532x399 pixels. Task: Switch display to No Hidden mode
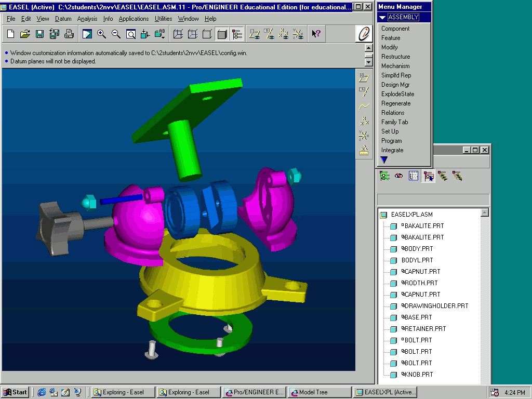point(207,34)
